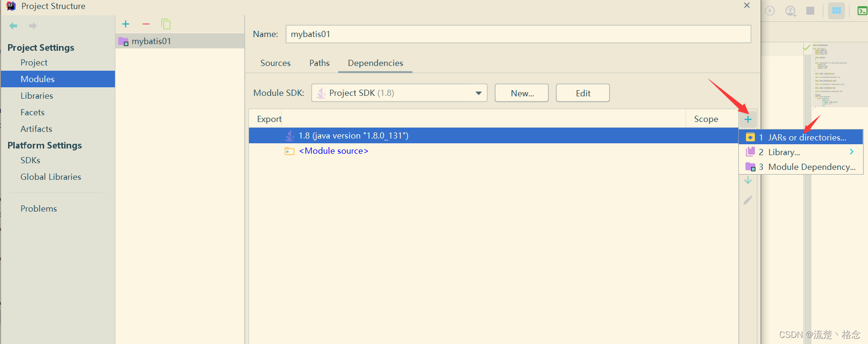The image size is (868, 344).
Task: Click the forward navigation arrow
Action: tap(33, 26)
